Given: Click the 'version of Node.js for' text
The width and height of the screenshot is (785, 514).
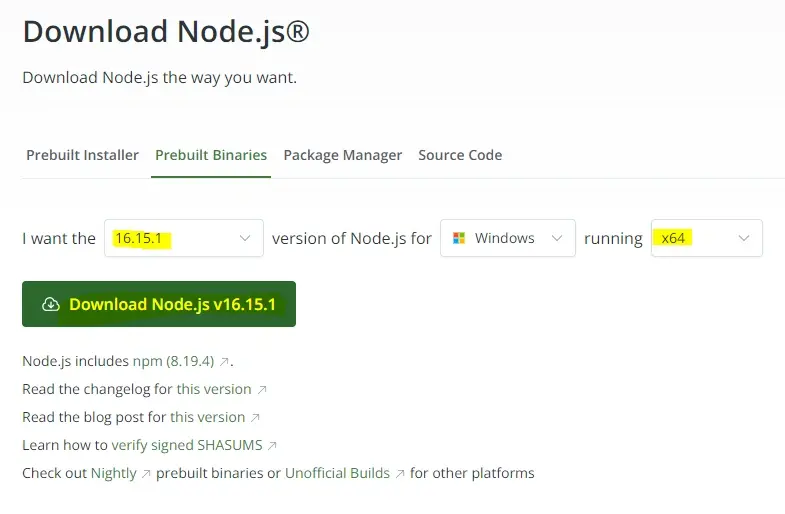Looking at the screenshot, I should click(x=351, y=238).
